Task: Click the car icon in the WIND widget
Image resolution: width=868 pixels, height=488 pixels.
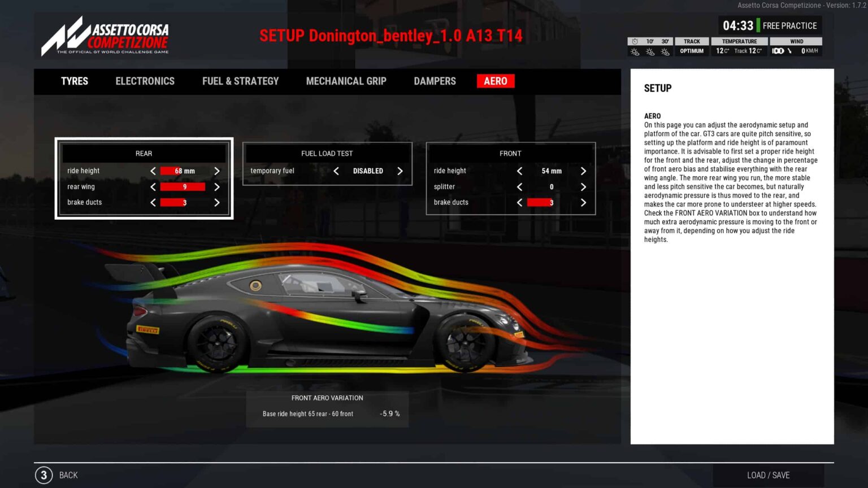Action: [778, 51]
